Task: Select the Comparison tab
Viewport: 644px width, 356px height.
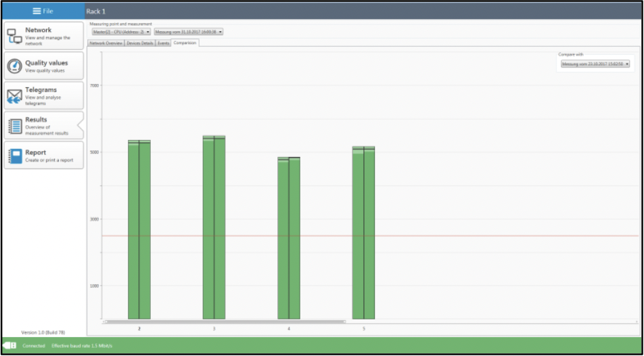Action: (x=185, y=43)
